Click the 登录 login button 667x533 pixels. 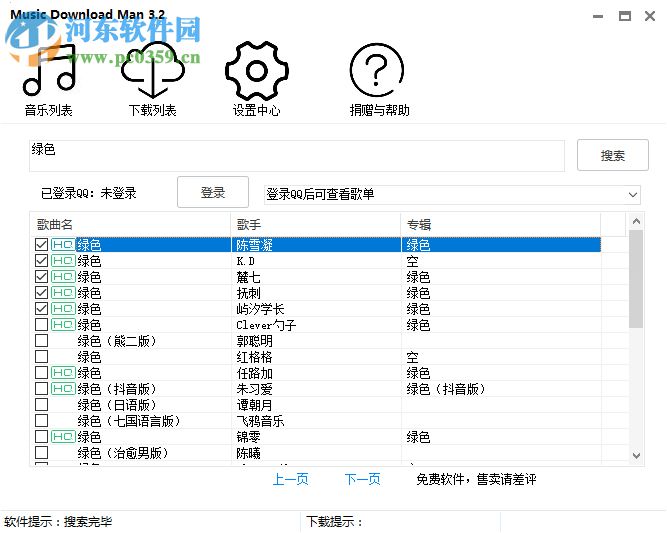pyautogui.click(x=213, y=192)
